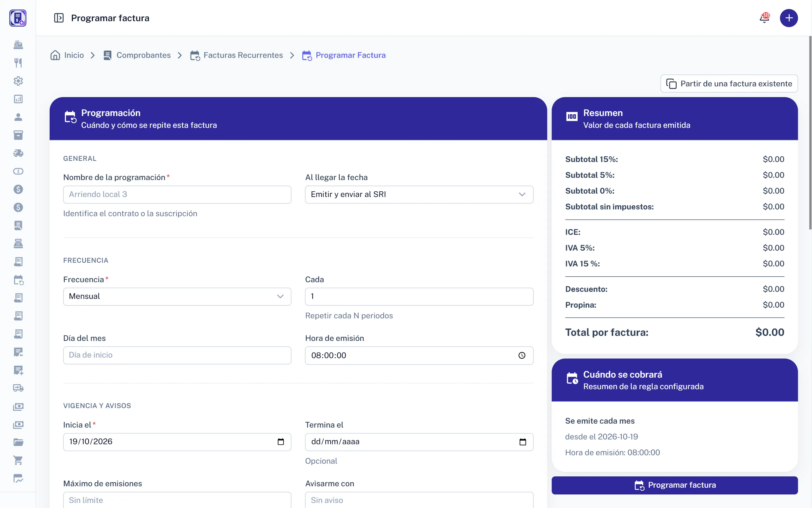Open the notifications bell
Viewport: 812px width, 508px height.
[x=764, y=18]
